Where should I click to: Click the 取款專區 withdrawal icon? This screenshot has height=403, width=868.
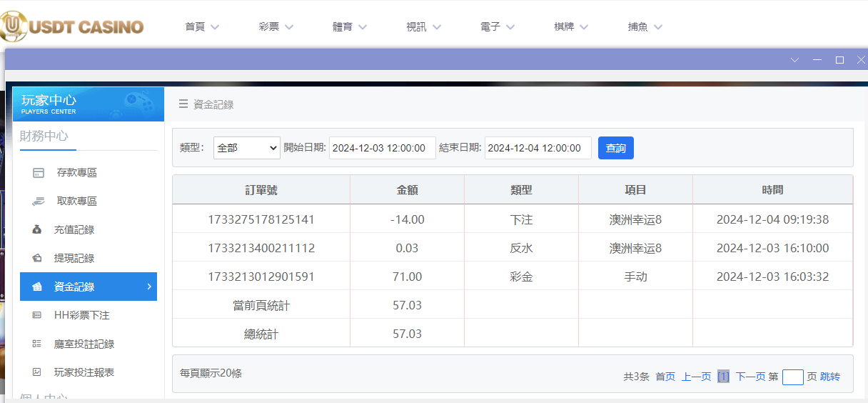39,201
